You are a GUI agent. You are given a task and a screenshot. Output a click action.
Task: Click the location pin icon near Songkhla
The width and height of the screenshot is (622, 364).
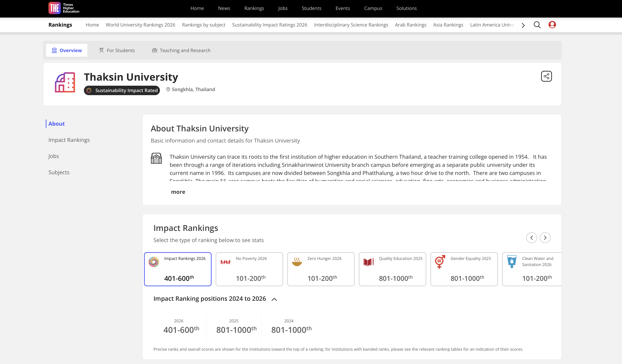click(x=168, y=90)
